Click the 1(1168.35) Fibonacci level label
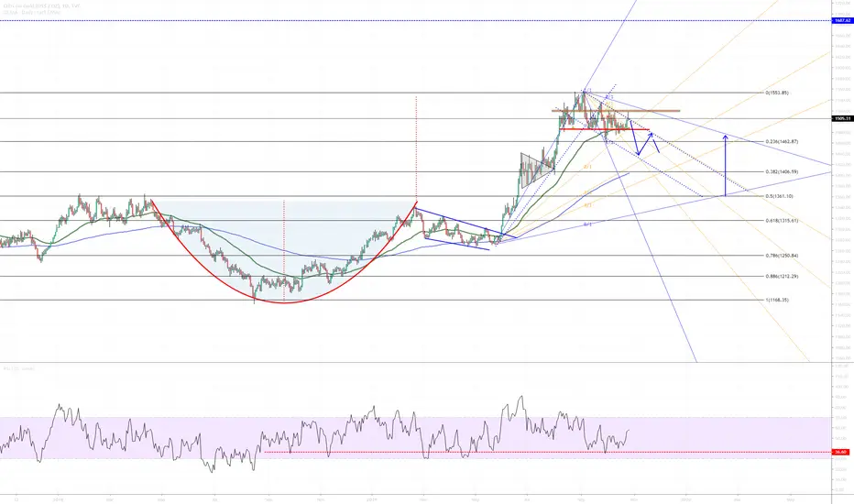 [777, 300]
